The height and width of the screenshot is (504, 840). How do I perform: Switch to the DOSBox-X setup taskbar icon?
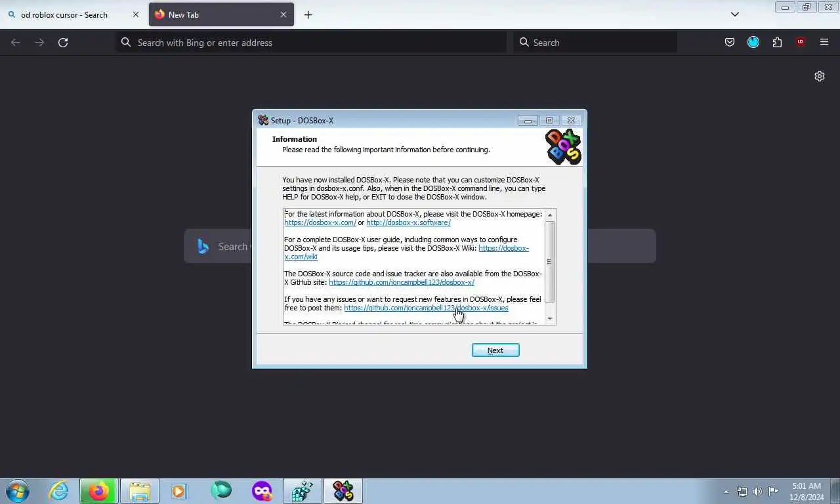[x=343, y=491]
